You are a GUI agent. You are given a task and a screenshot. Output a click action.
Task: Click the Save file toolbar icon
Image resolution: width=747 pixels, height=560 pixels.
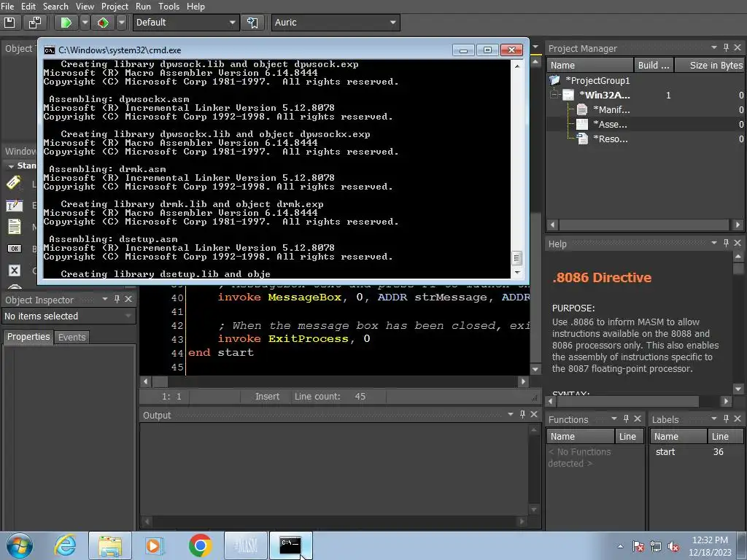(x=9, y=23)
